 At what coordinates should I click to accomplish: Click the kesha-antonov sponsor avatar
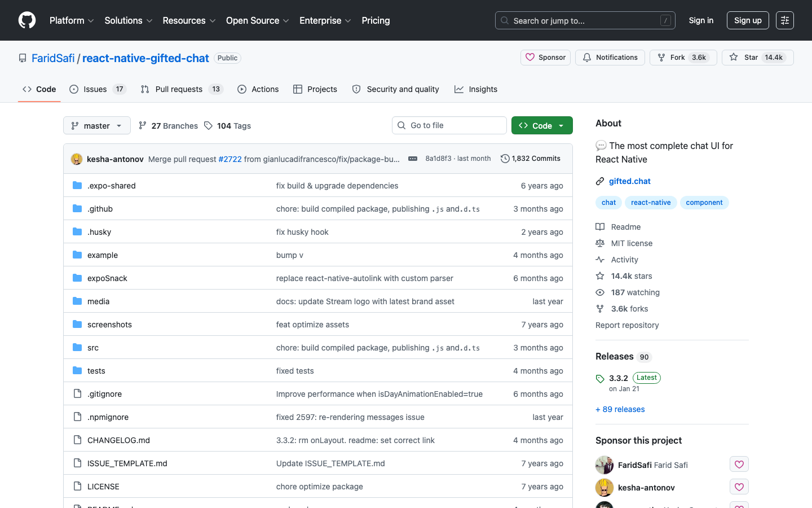(x=604, y=488)
